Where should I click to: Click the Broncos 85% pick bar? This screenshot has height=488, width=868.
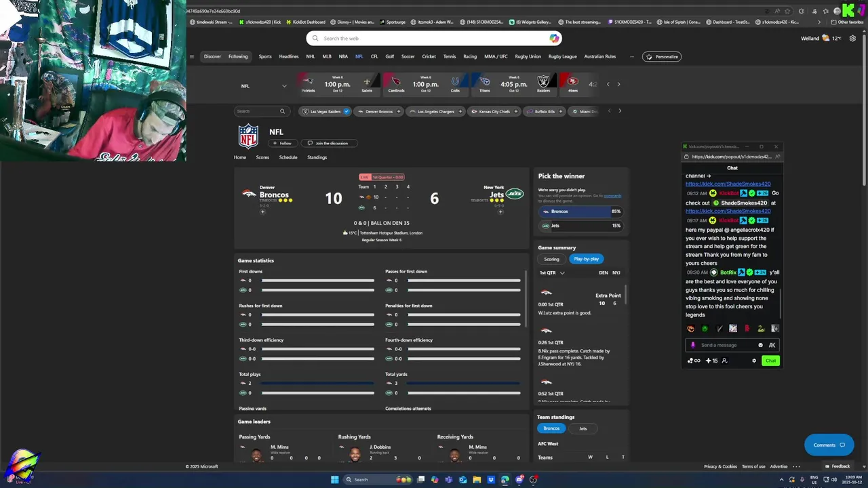click(x=580, y=211)
